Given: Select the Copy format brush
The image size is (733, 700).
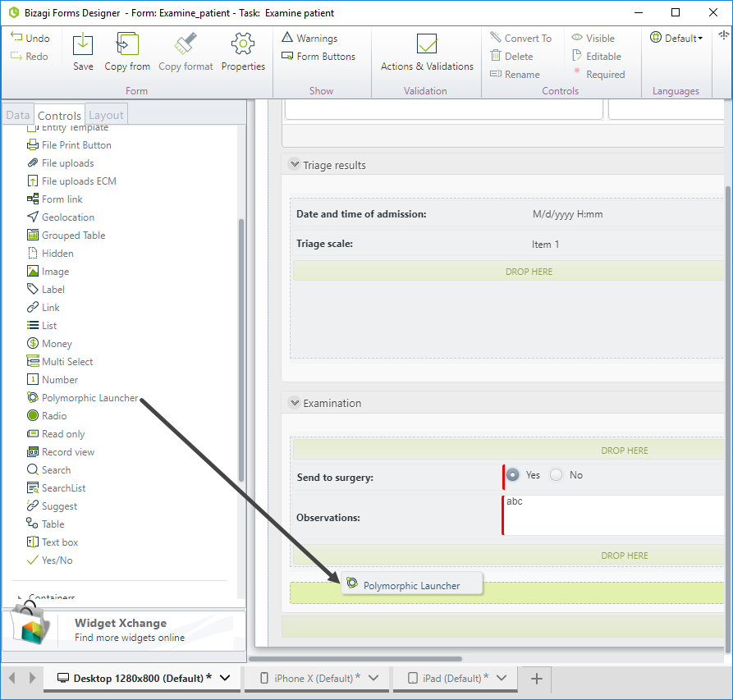Looking at the screenshot, I should 186,45.
